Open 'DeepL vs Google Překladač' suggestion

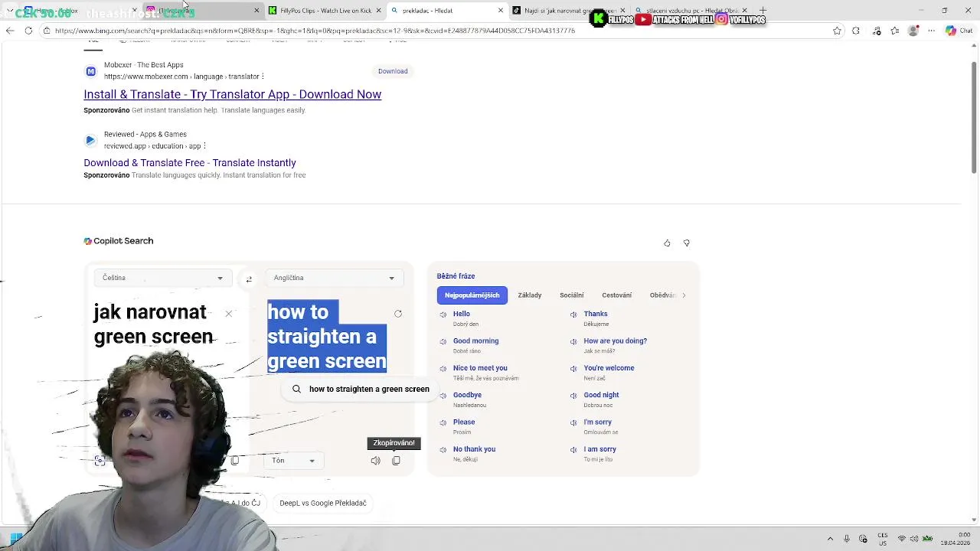pyautogui.click(x=323, y=503)
